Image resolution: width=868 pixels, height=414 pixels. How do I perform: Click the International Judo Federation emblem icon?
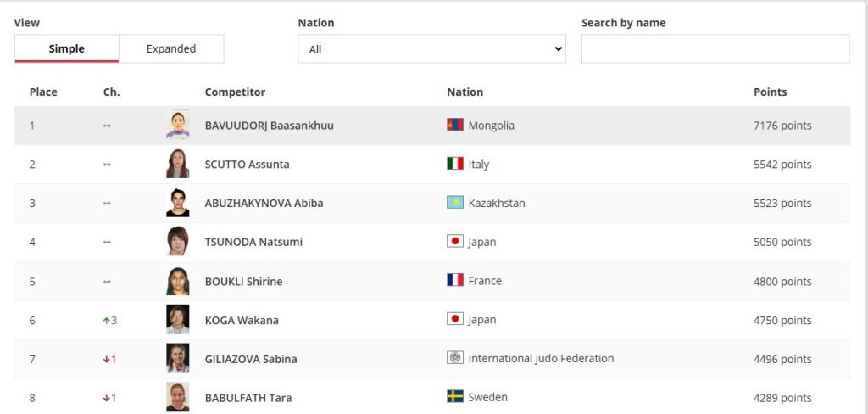[x=455, y=357]
